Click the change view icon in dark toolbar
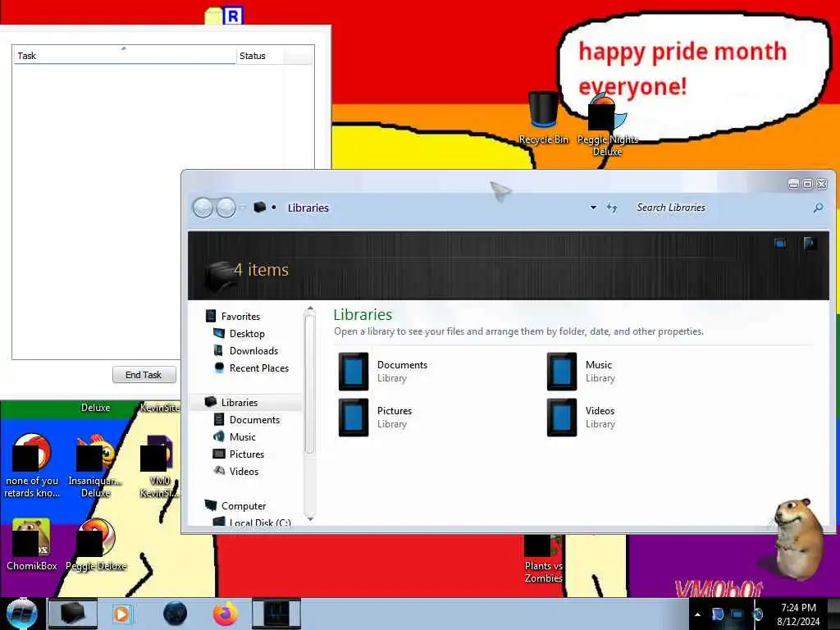This screenshot has height=630, width=840. click(x=781, y=244)
